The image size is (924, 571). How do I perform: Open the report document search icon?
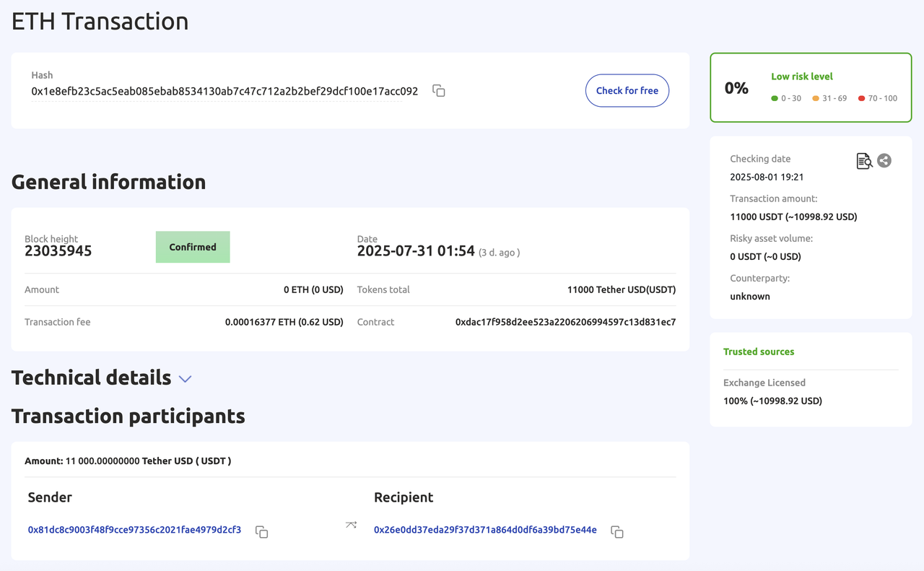coord(863,161)
